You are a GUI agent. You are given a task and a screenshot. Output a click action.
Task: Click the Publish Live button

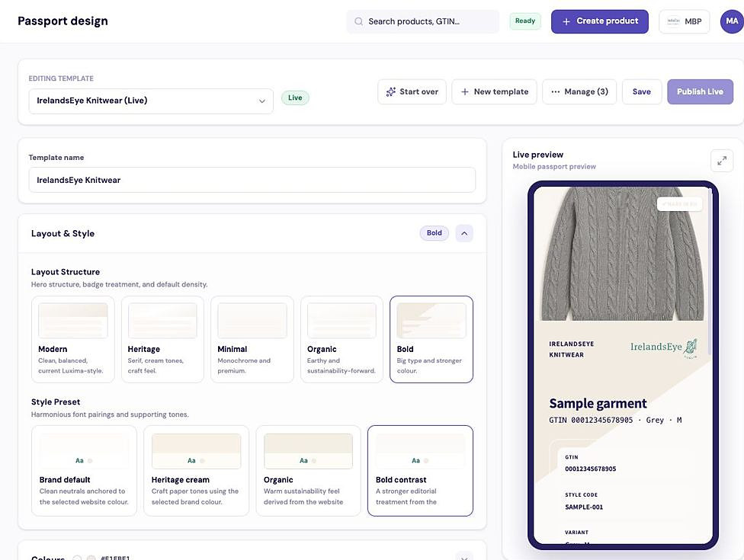(x=700, y=92)
